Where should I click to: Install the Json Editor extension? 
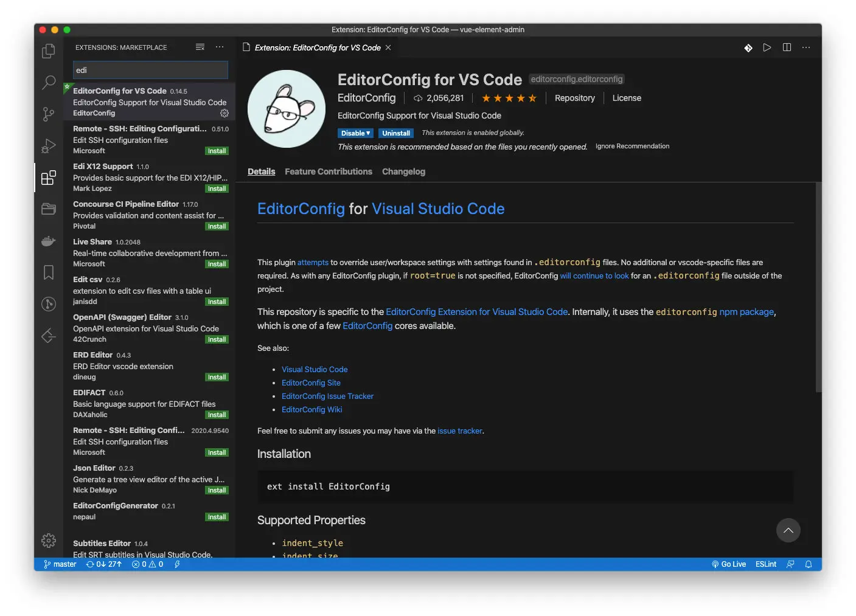[x=217, y=490]
